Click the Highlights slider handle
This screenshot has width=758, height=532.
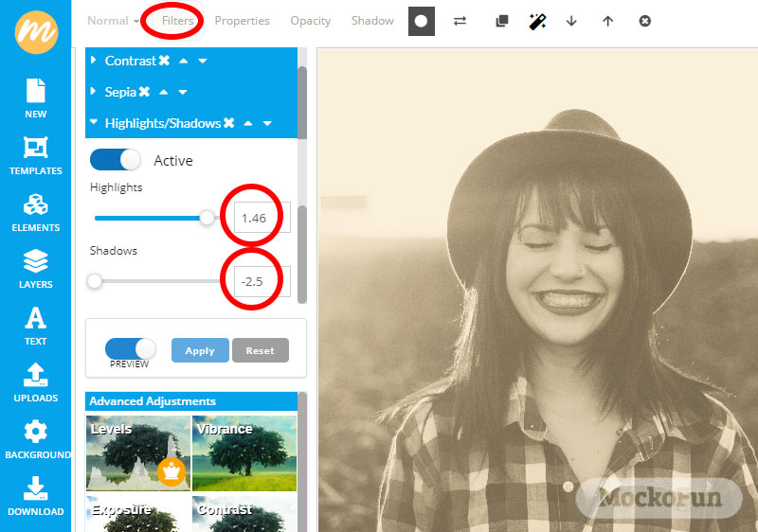[x=207, y=218]
